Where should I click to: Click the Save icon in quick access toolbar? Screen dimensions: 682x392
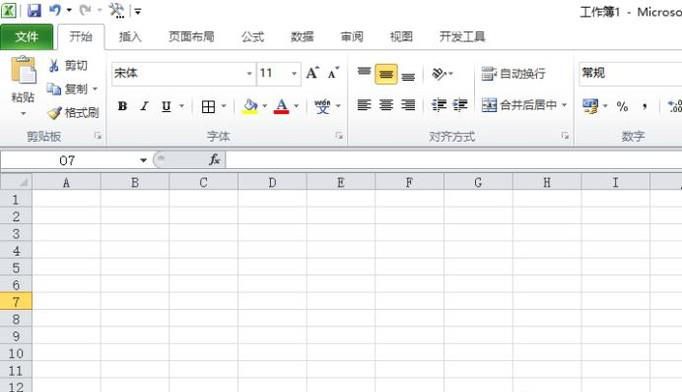pos(34,10)
